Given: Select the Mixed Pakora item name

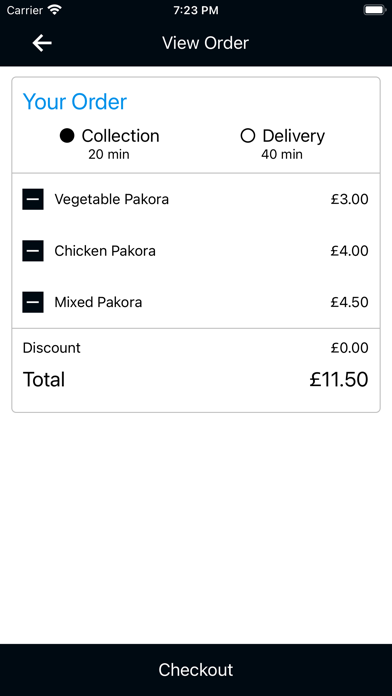Looking at the screenshot, I should 98,302.
